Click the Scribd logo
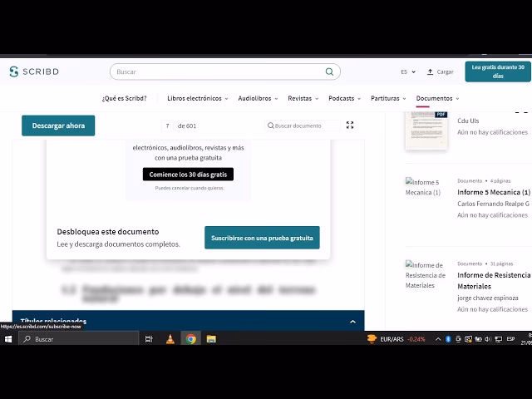This screenshot has width=532, height=399. pos(34,71)
